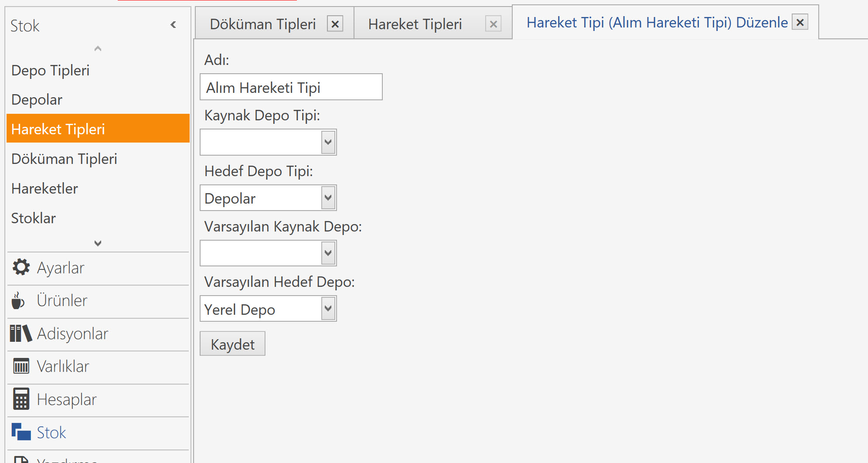This screenshot has height=463, width=868.
Task: Open the Hedef Depo Tipi dropdown
Action: click(328, 198)
